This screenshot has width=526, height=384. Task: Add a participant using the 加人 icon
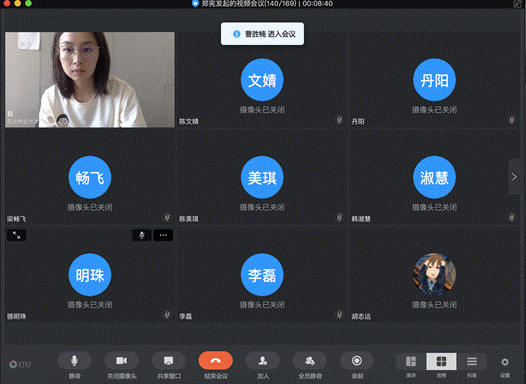pyautogui.click(x=263, y=361)
